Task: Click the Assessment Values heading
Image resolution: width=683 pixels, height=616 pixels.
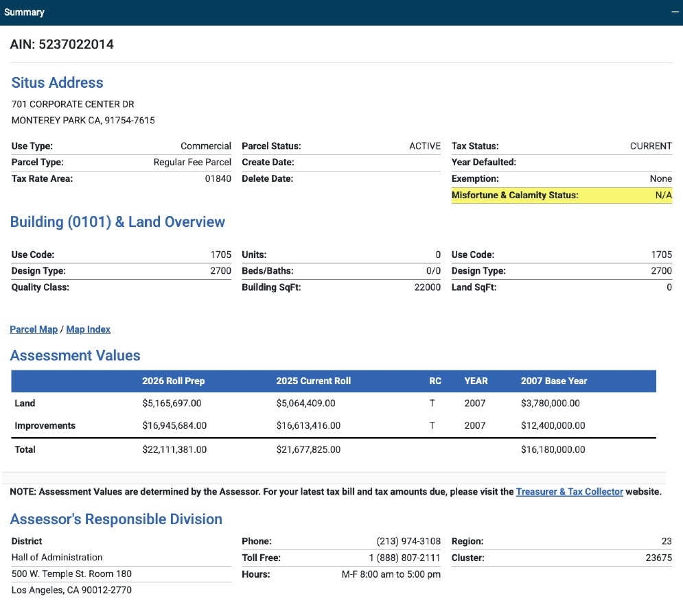Action: [x=75, y=355]
